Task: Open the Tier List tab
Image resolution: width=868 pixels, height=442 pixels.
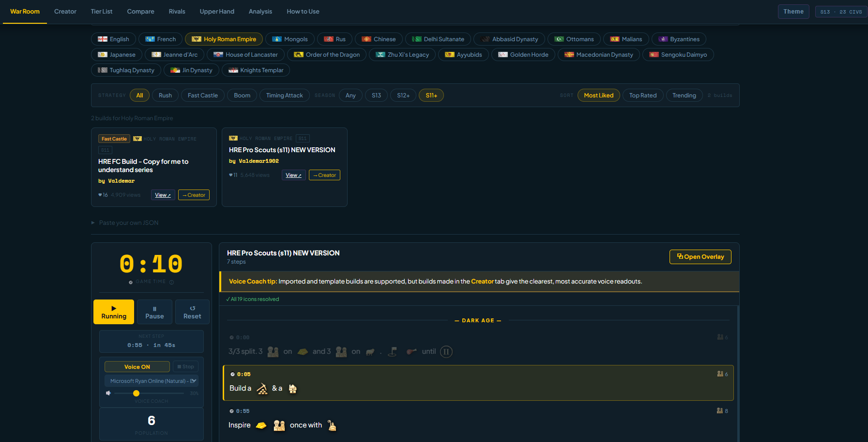Action: (x=102, y=12)
